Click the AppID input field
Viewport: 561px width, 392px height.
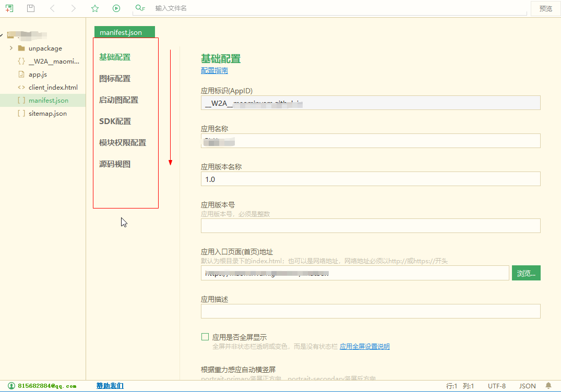pos(371,103)
